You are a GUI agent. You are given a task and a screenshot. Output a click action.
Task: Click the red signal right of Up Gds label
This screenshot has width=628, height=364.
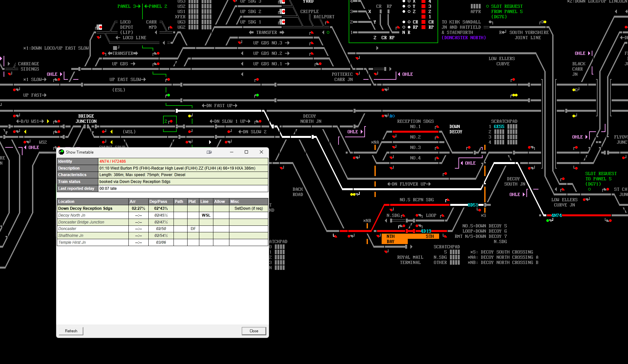(158, 64)
